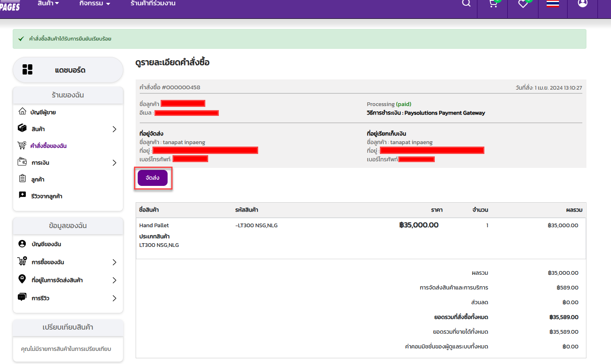
Task: Expand the การรีวิว sidebar chevron
Action: tap(114, 298)
